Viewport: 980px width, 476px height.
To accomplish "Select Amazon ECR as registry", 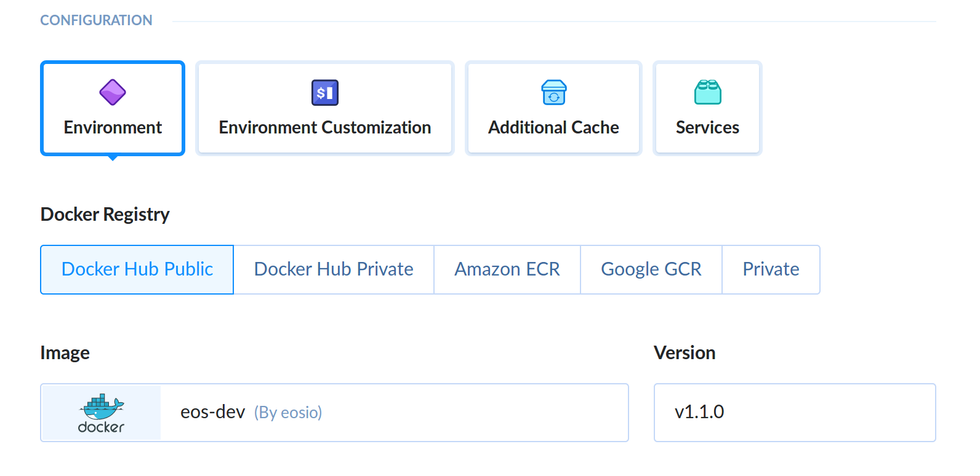I will [x=507, y=269].
